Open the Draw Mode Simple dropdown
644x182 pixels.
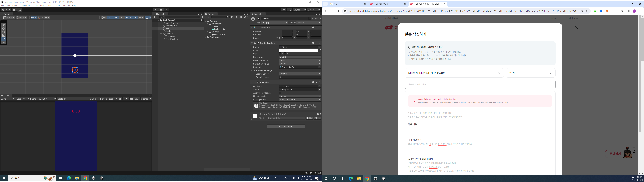click(x=300, y=57)
